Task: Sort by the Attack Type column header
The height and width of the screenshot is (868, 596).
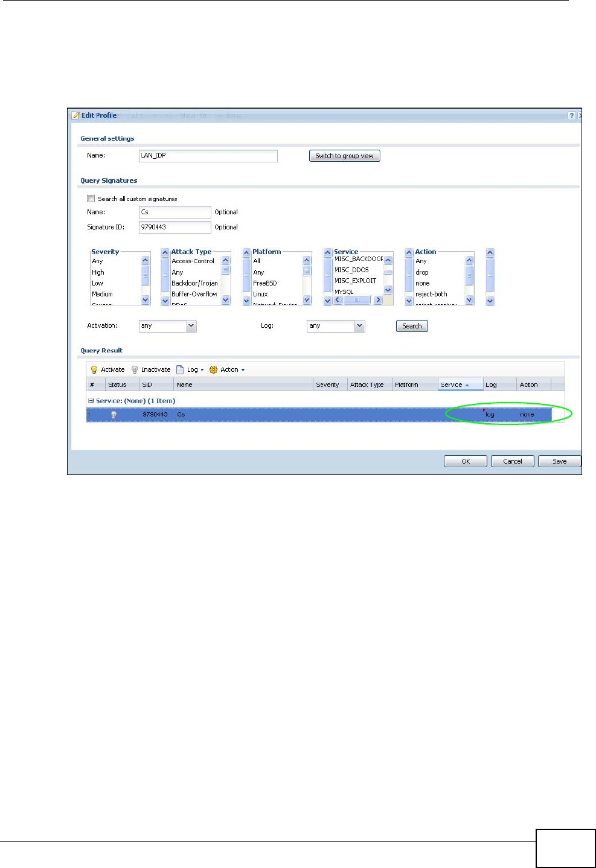Action: [x=370, y=385]
